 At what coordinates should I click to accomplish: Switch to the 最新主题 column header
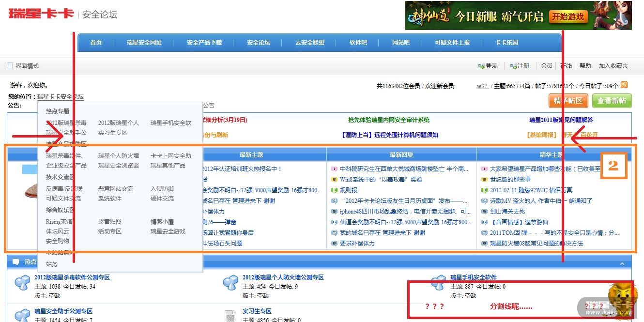251,155
